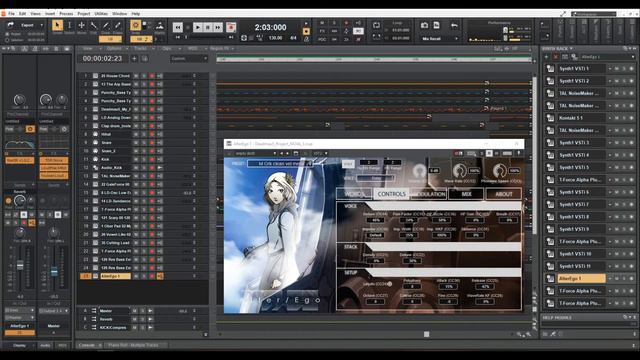Open the Marks landmark icon

tap(160, 26)
